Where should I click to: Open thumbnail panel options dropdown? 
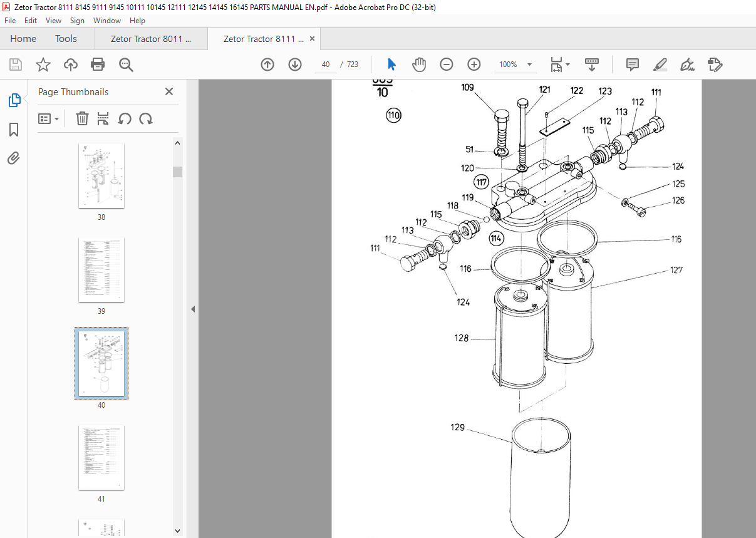point(49,118)
